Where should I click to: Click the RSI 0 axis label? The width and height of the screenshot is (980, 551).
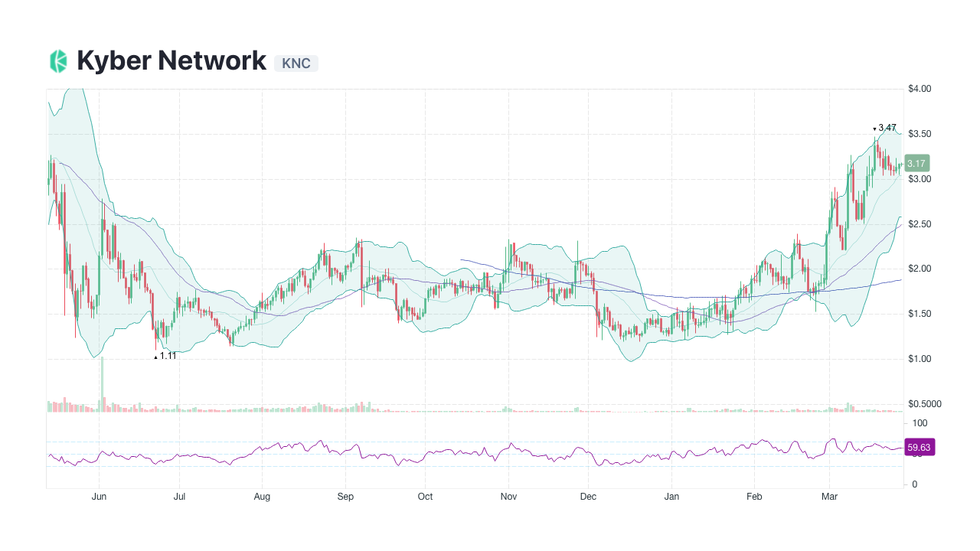tap(914, 484)
